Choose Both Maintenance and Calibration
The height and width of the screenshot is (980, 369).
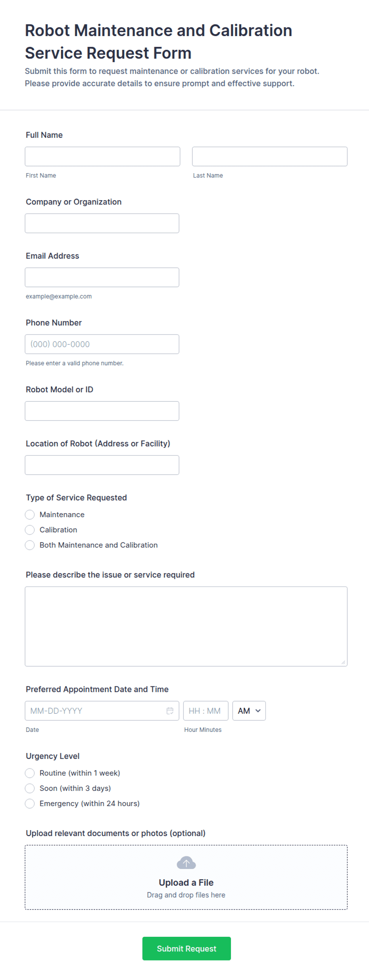pos(30,545)
